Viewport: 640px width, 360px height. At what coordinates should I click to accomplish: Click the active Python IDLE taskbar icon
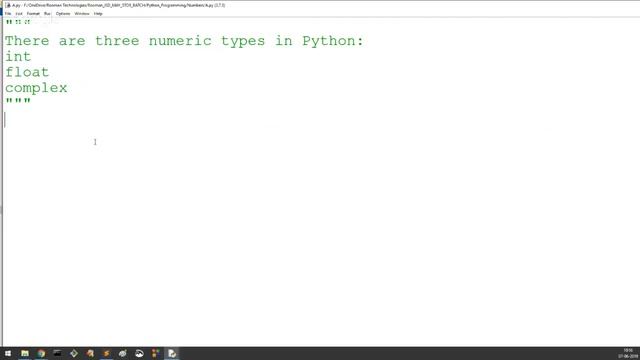(172, 353)
